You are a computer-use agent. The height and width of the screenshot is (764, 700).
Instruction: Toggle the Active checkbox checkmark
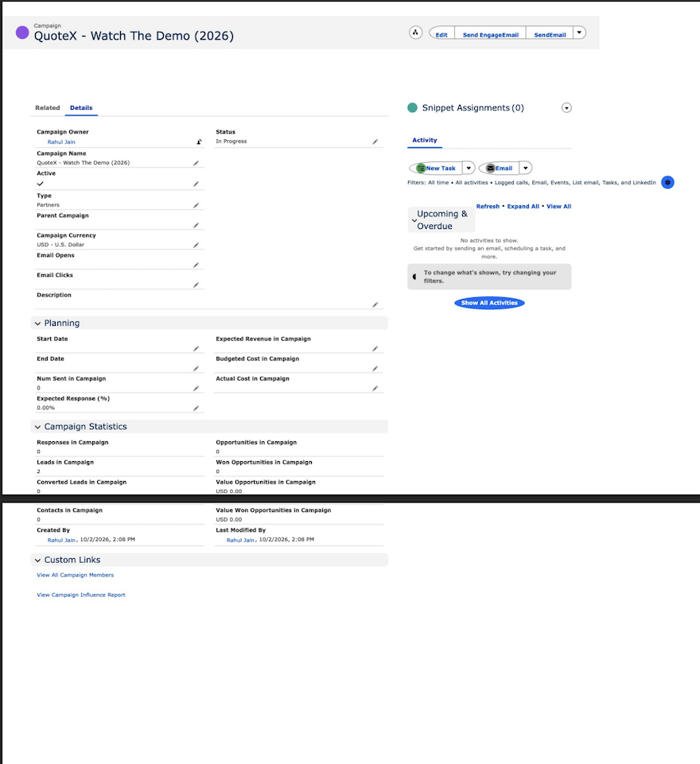tap(41, 184)
